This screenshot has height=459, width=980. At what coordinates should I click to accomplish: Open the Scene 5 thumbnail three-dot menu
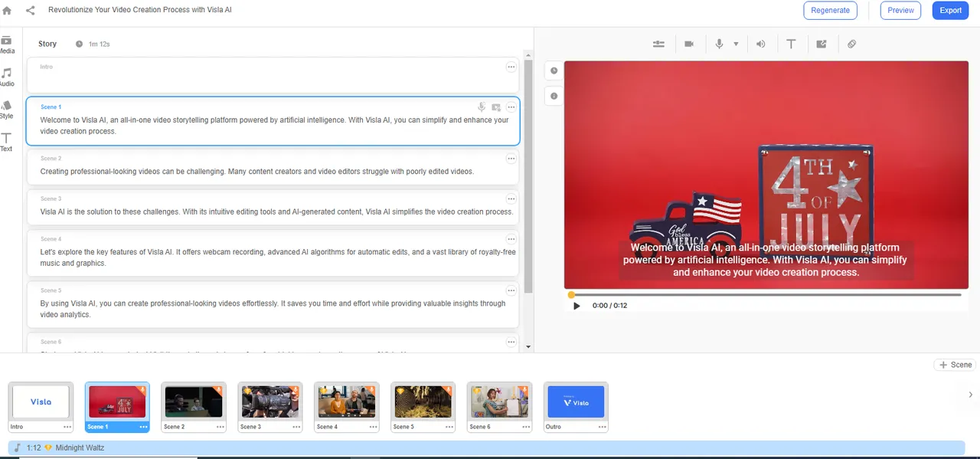(450, 427)
